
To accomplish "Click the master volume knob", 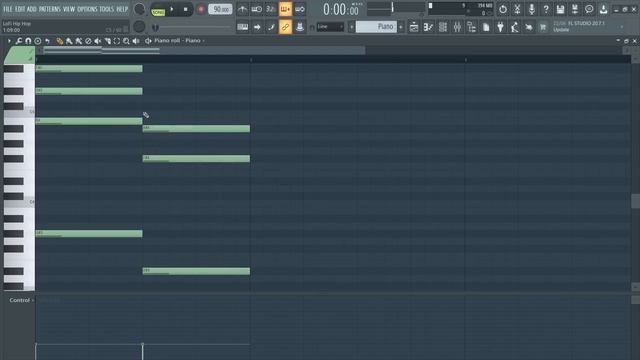I will coord(139,9).
